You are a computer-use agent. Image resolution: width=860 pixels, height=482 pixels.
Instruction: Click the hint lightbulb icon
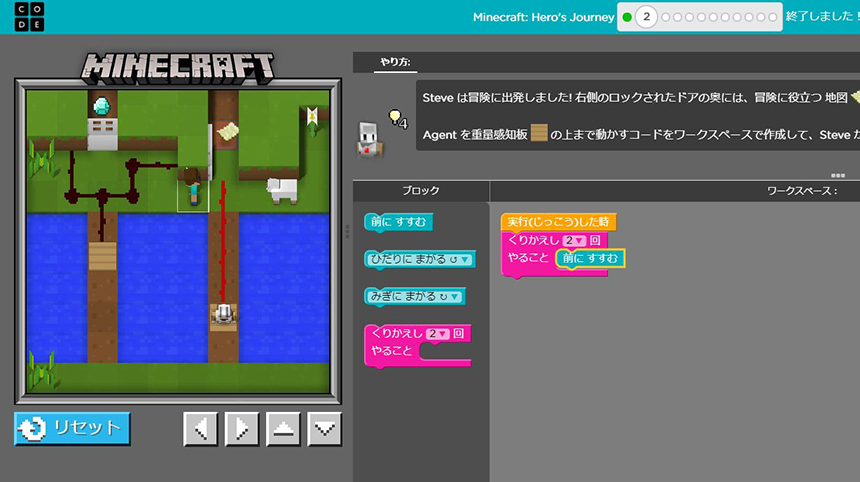[x=395, y=117]
